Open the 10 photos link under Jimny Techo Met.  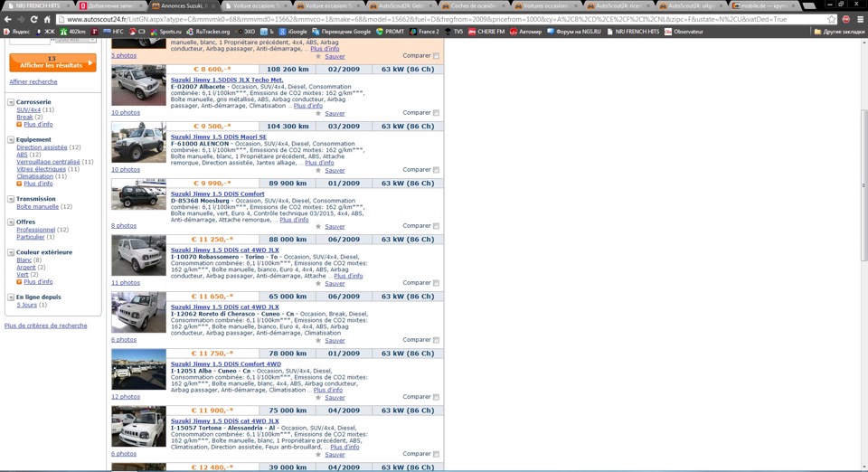(x=126, y=113)
